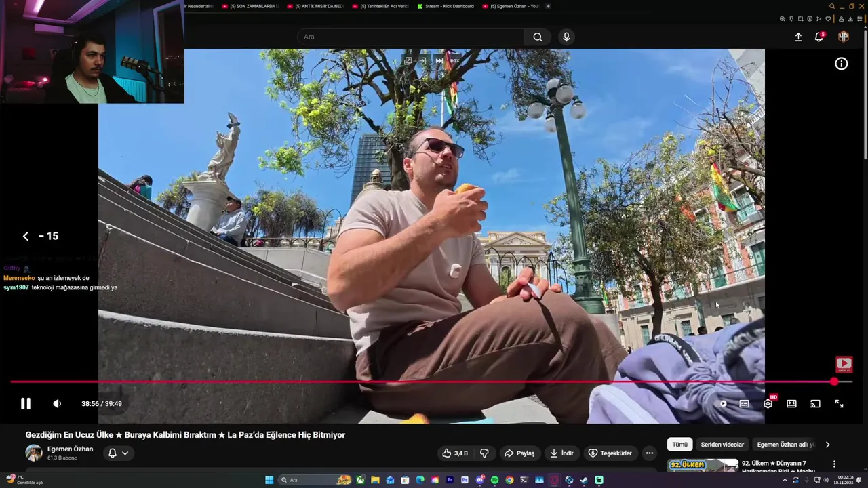Screen dimensions: 868x488
Task: Exit fullscreen using the player expand icon
Action: (839, 404)
